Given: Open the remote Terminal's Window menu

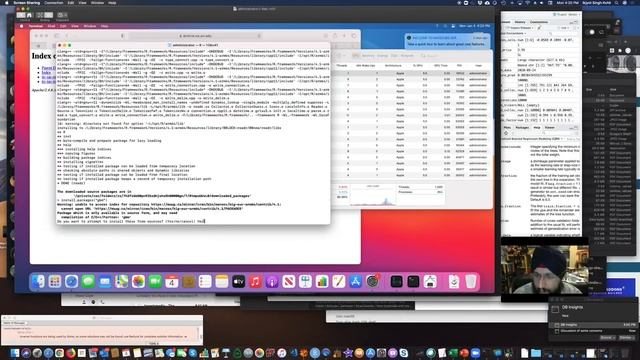Looking at the screenshot, I should tap(89, 26).
